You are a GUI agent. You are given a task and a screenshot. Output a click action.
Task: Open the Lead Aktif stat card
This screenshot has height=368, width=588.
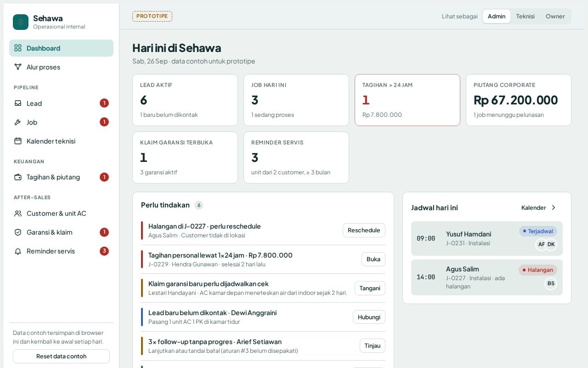[x=185, y=100]
